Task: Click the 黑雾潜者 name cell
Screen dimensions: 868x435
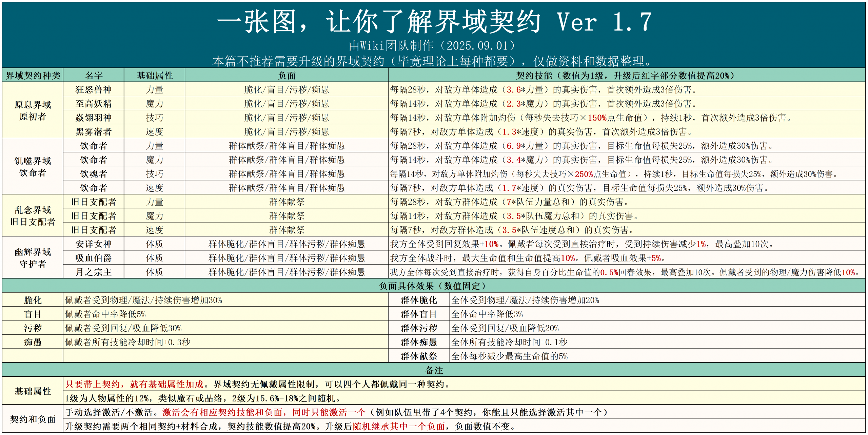Action: pos(94,131)
